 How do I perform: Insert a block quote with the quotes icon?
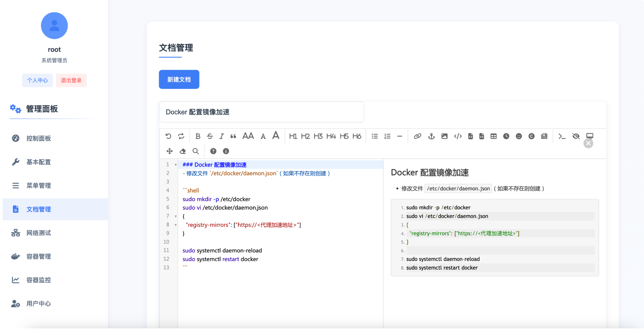click(233, 136)
